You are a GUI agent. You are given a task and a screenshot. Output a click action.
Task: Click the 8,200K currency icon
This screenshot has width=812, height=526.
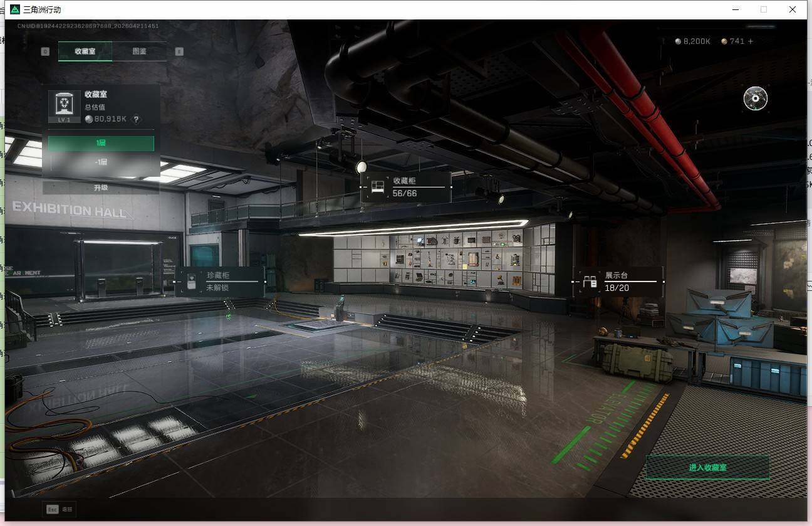[678, 41]
